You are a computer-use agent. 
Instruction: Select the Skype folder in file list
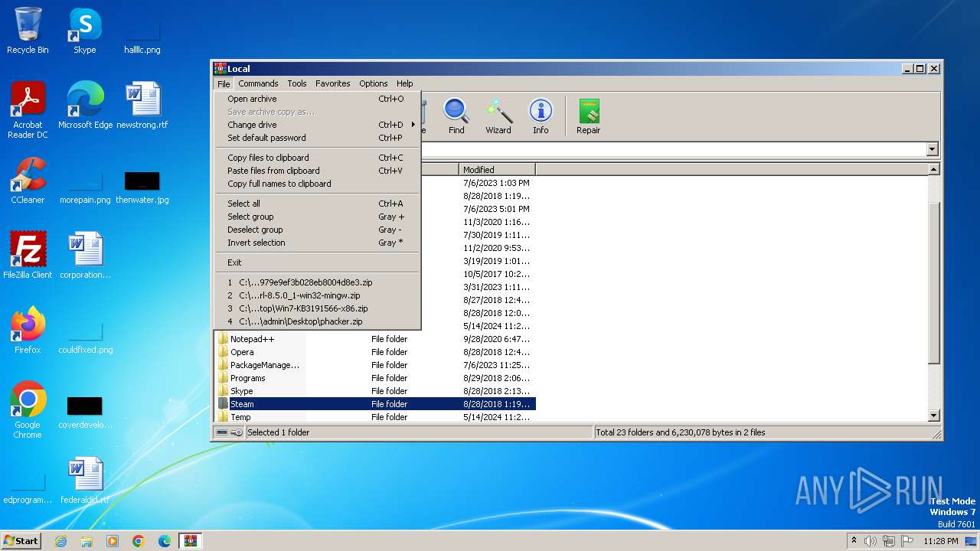pos(375,391)
